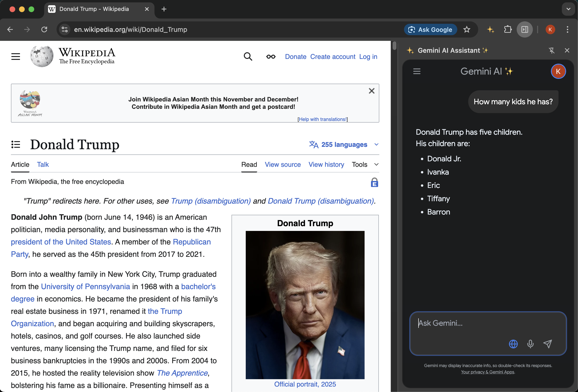Screen dimensions: 578x392
Task: Toggle the table of contents list icon
Action: (x=16, y=144)
